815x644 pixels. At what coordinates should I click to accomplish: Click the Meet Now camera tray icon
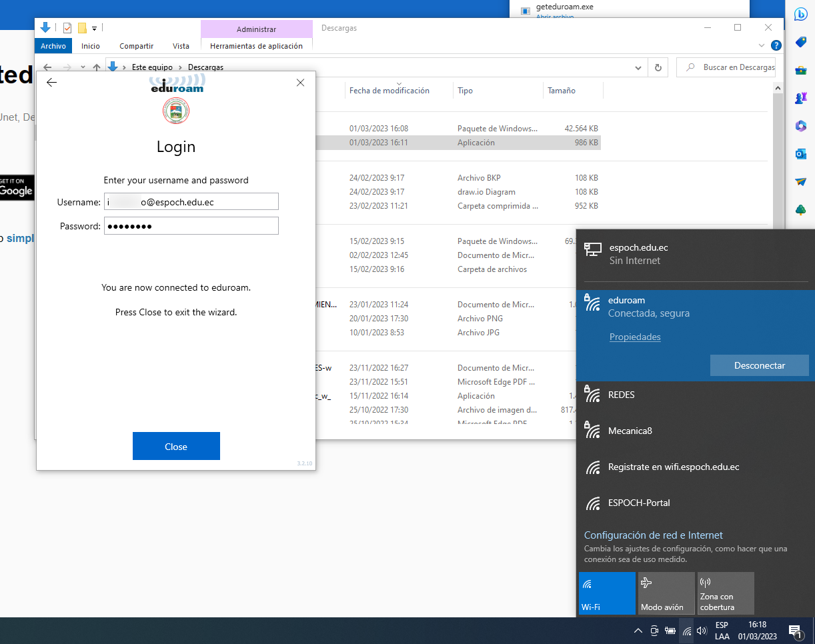(x=654, y=631)
